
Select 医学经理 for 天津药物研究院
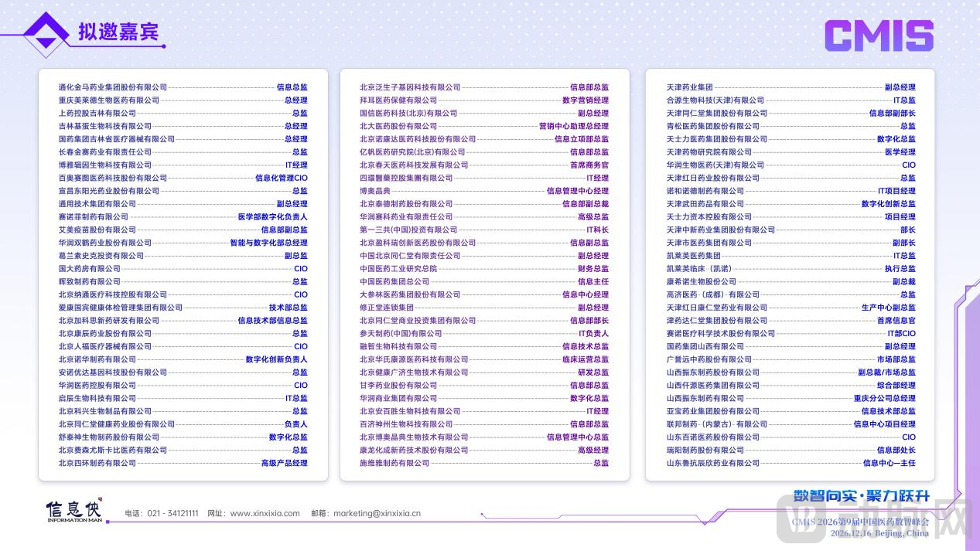(900, 152)
